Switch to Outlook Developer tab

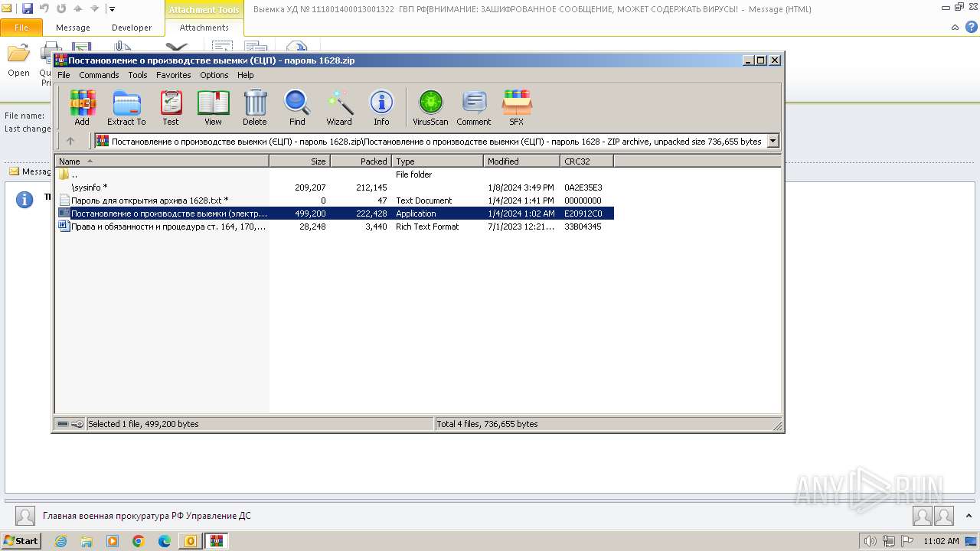click(x=132, y=28)
